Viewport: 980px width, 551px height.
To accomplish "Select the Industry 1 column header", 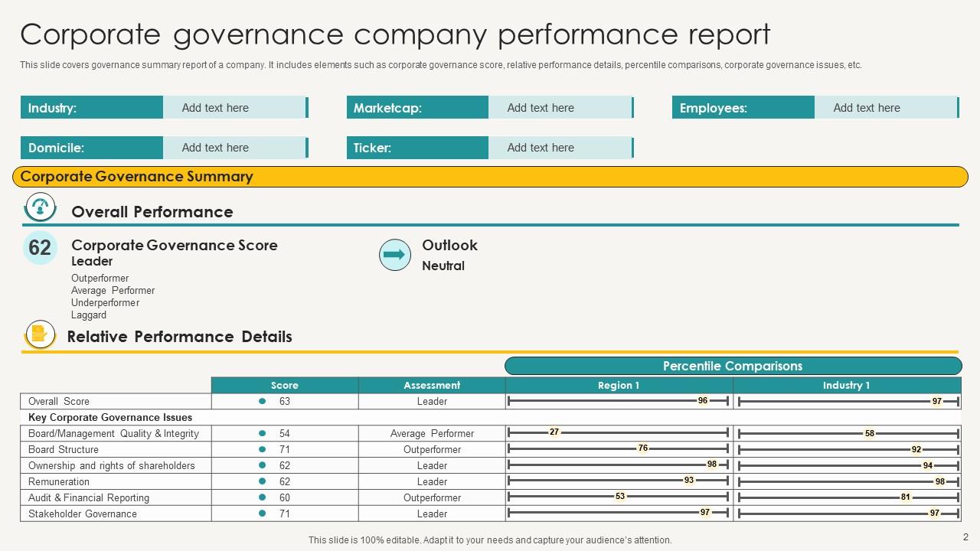I will coord(847,385).
